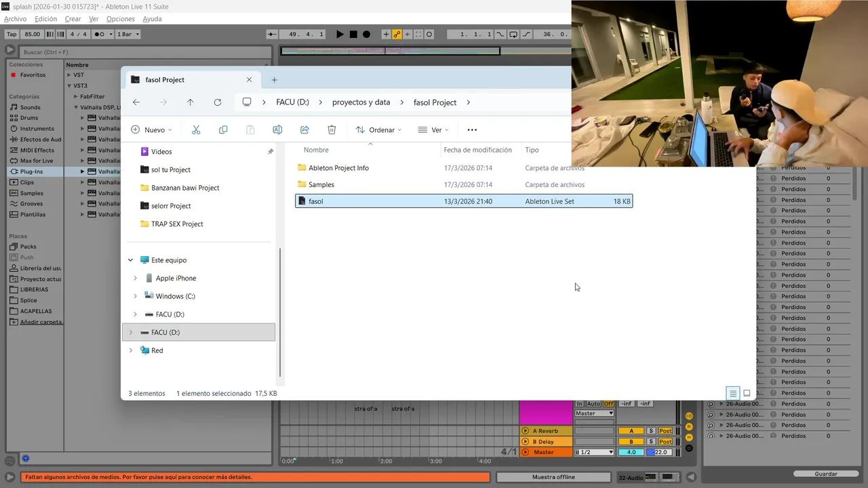Open the Ver view dropdown in Explorer
This screenshot has height=488, width=868.
432,129
